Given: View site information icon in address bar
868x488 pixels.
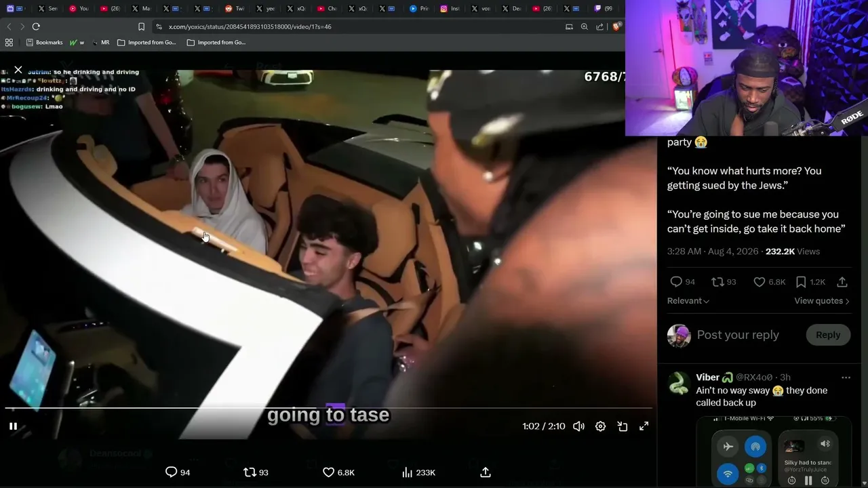Looking at the screenshot, I should pyautogui.click(x=159, y=26).
